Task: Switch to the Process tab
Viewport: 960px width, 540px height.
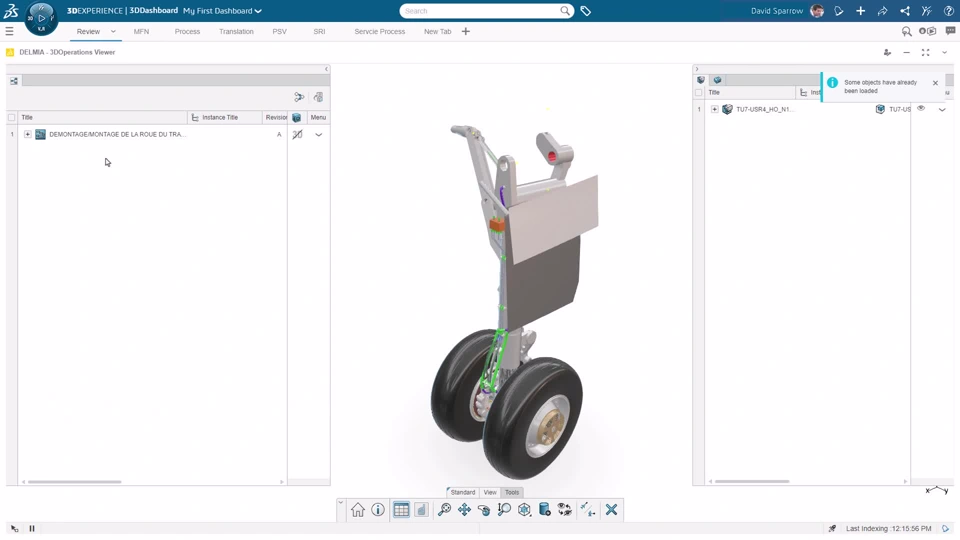Action: pyautogui.click(x=187, y=31)
